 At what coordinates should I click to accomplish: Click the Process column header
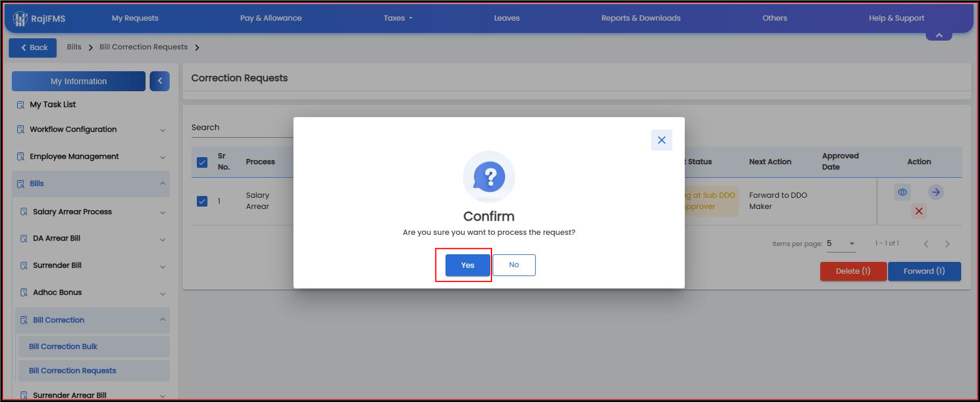pos(260,162)
